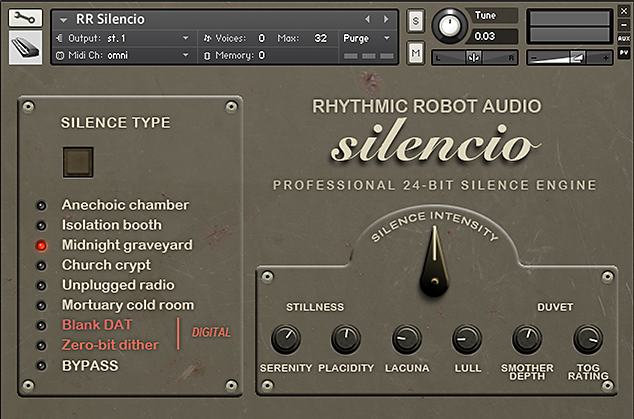Click the Serenity knob
This screenshot has width=634, height=419.
(286, 339)
